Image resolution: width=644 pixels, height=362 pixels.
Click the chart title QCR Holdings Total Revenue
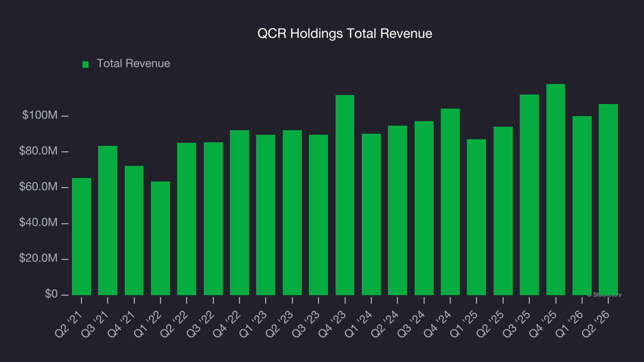click(x=345, y=34)
